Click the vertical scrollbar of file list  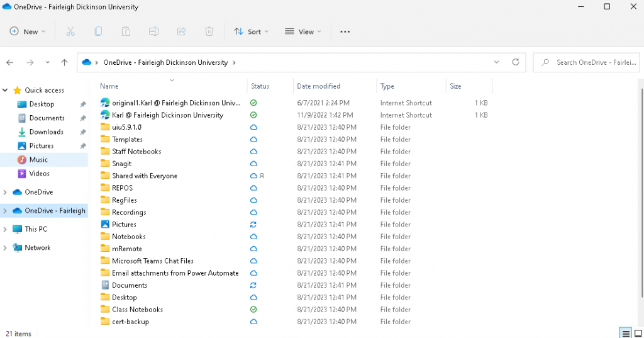tap(641, 193)
